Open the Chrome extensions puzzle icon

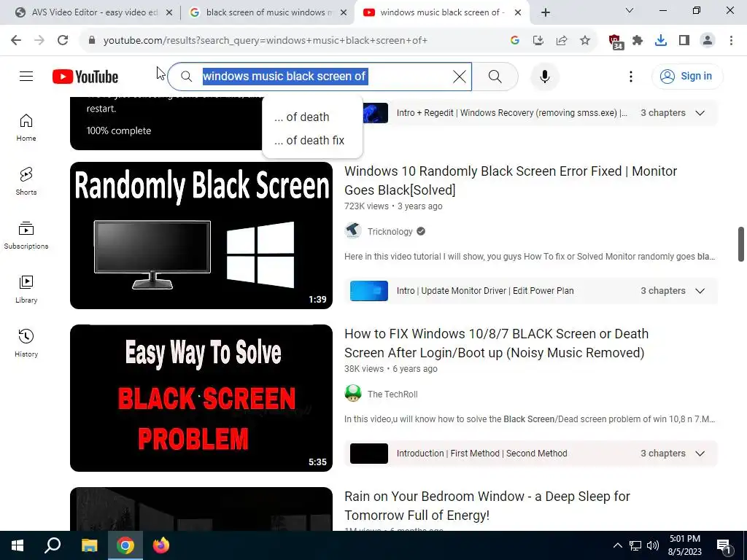tap(638, 41)
